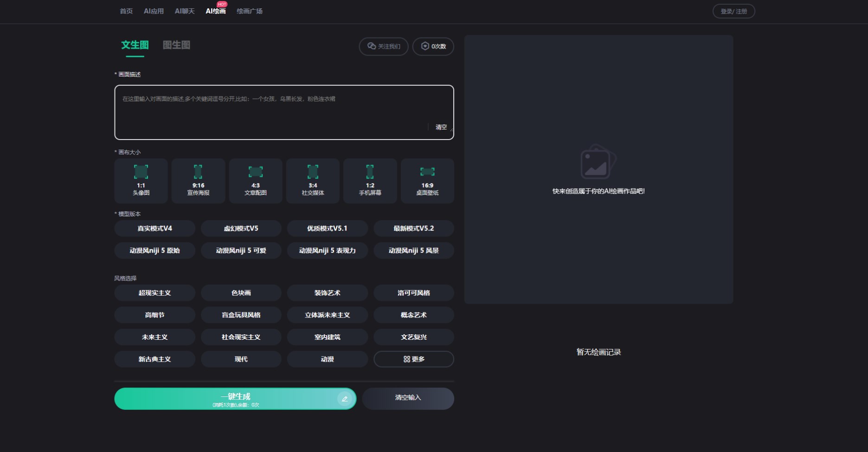The height and width of the screenshot is (452, 868).
Task: Pick the 未来主义 style
Action: tap(154, 337)
